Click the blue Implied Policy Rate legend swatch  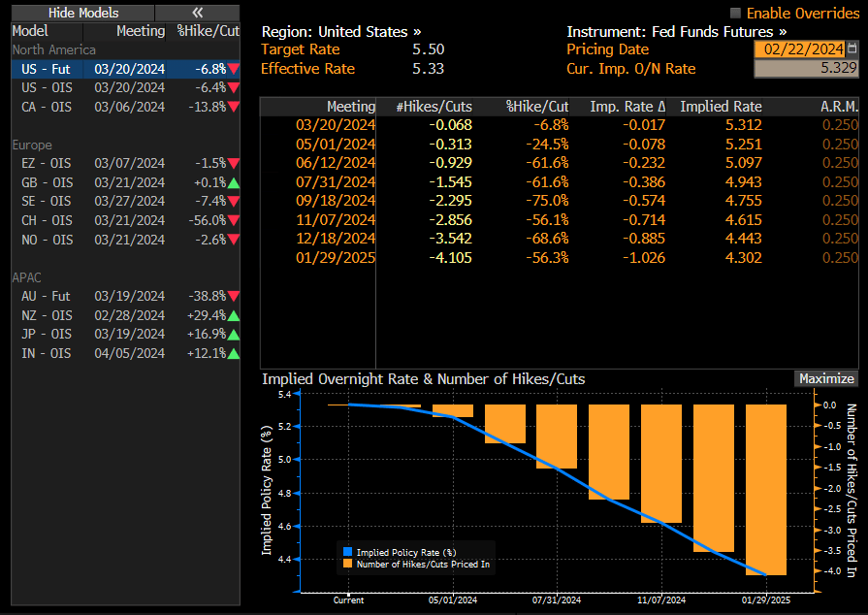[x=348, y=552]
